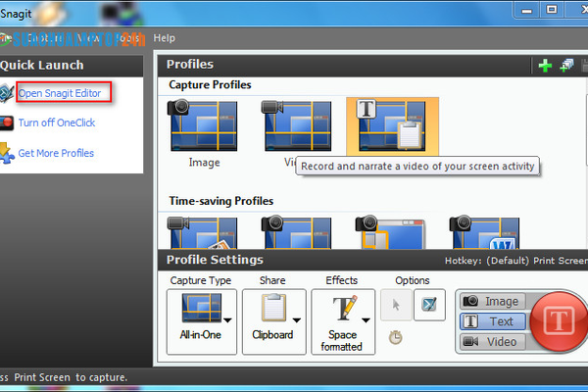Screen dimensions: 588x392
Task: Click the Profiles panel header
Action: click(190, 64)
